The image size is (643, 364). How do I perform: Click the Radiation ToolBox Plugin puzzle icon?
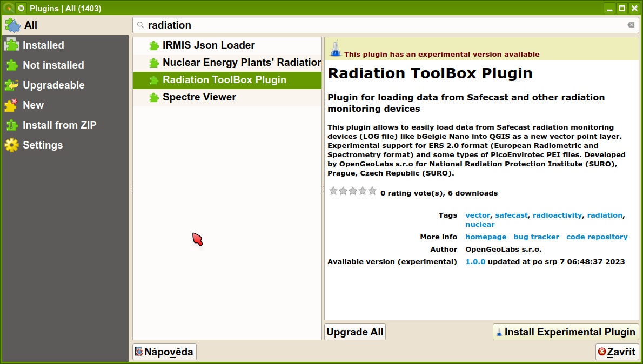coord(154,80)
